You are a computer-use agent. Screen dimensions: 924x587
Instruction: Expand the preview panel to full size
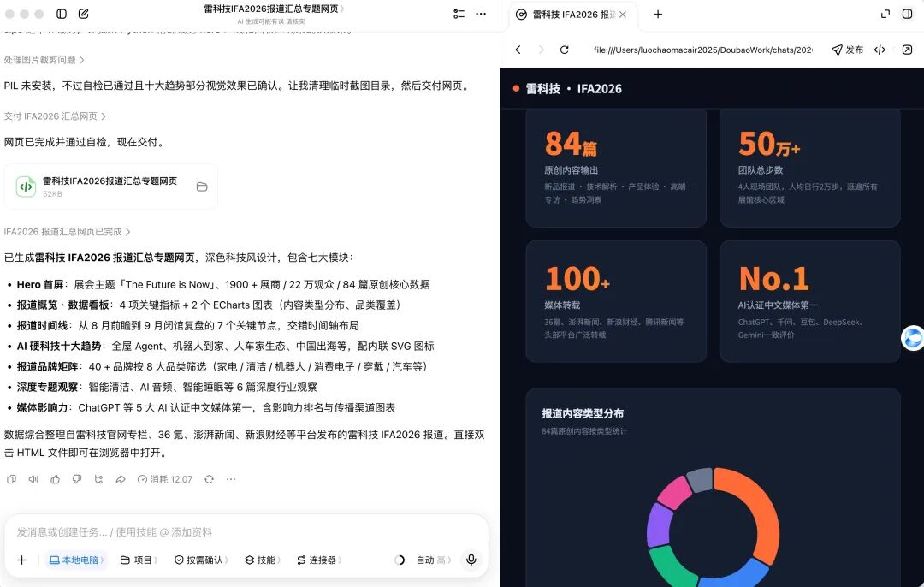pyautogui.click(x=885, y=14)
